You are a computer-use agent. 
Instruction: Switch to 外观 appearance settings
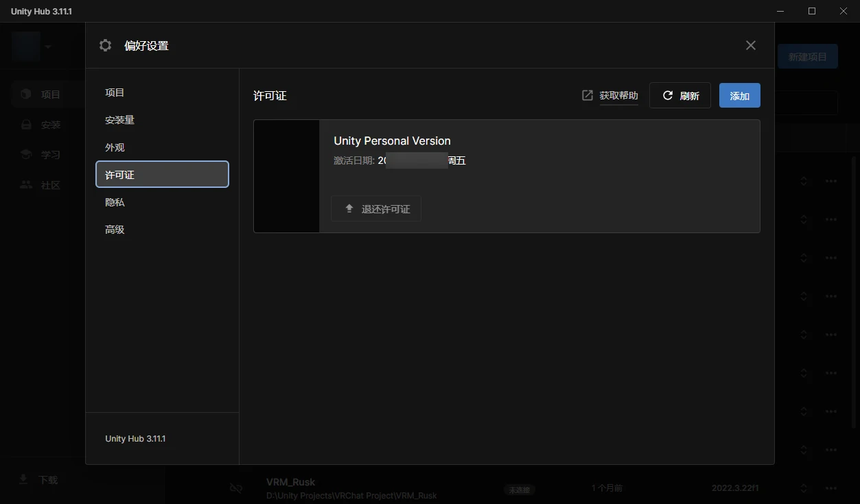[115, 147]
